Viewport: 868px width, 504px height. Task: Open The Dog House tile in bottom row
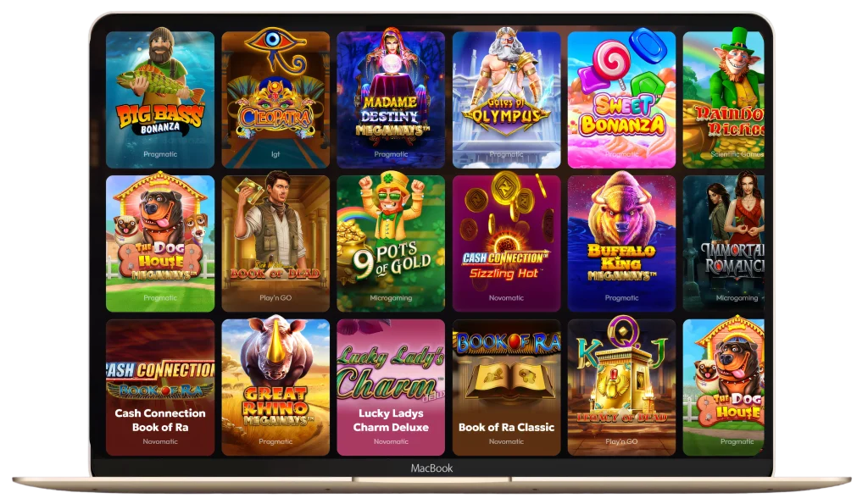[724, 387]
